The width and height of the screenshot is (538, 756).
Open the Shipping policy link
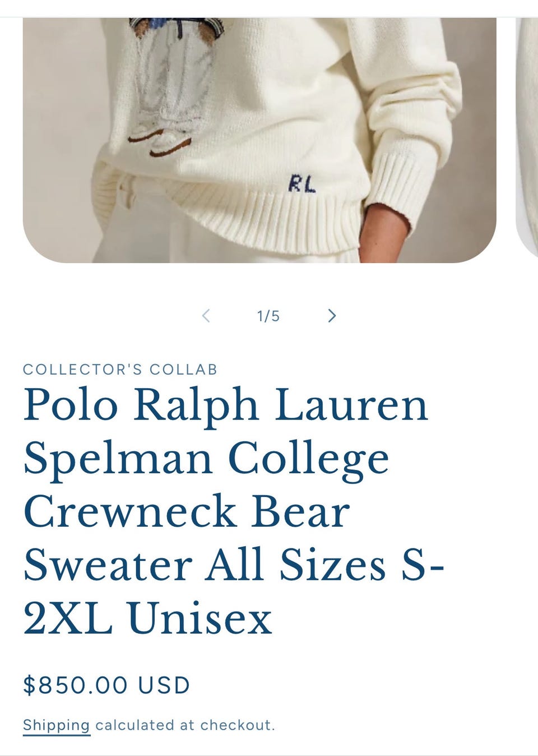point(57,725)
